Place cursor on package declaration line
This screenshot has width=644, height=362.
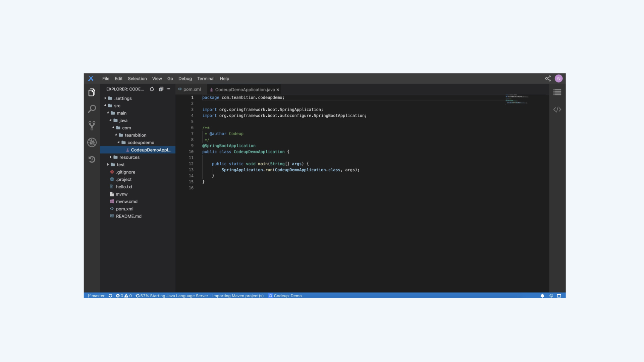tap(243, 98)
